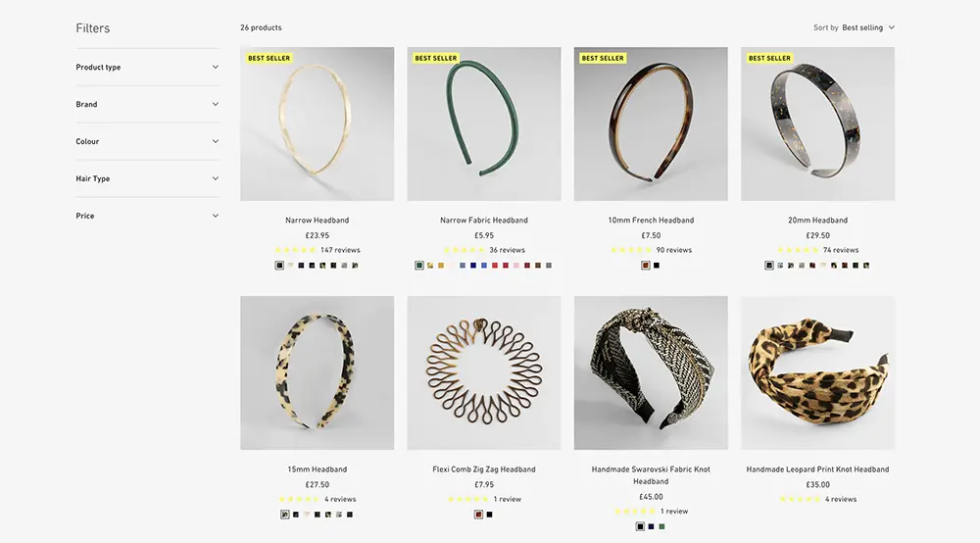Select the red swatch for Flexi Comb Headband
Screen dimensions: 980x543
coord(479,515)
